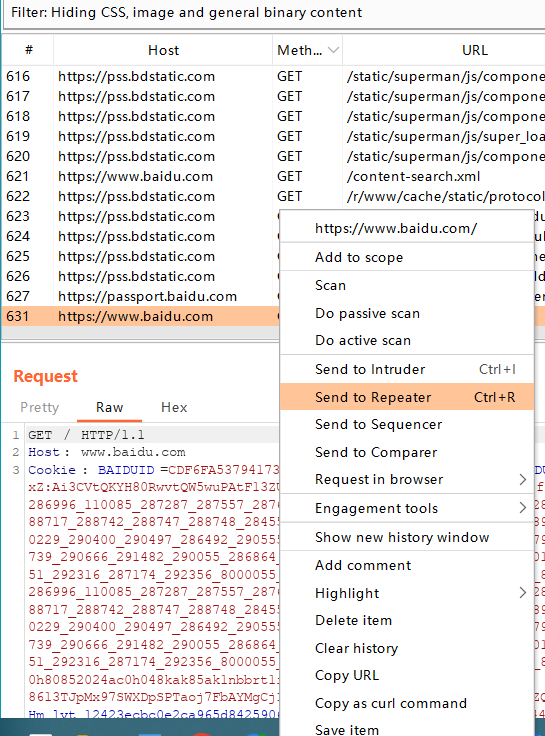Click the Meth... column sort arrow
This screenshot has height=736, width=545.
333,50
